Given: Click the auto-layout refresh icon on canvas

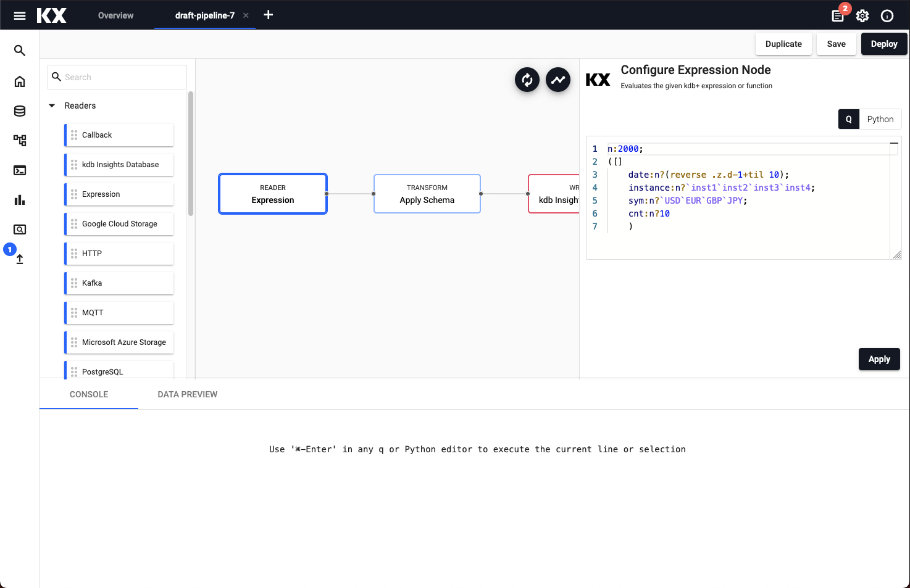Looking at the screenshot, I should coord(527,80).
